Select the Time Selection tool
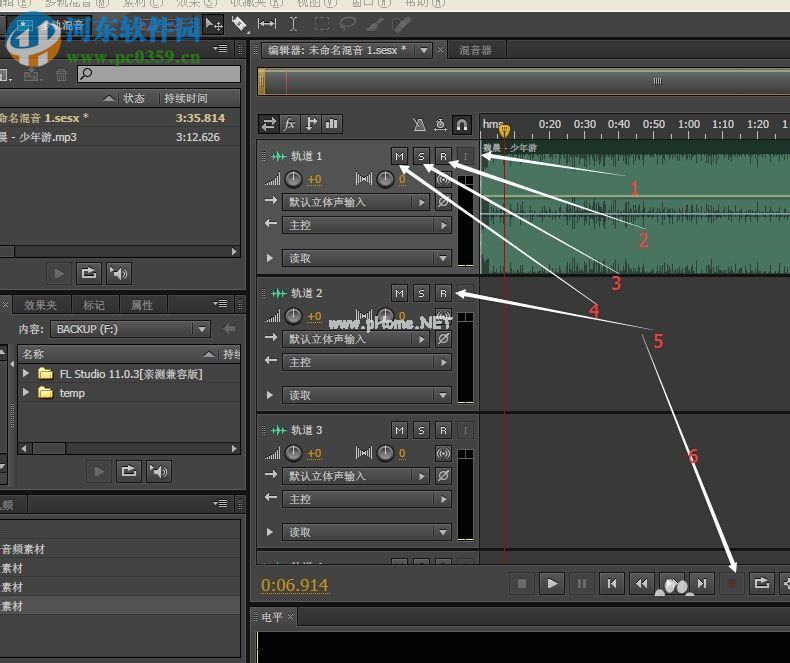790x663 pixels. 293,23
